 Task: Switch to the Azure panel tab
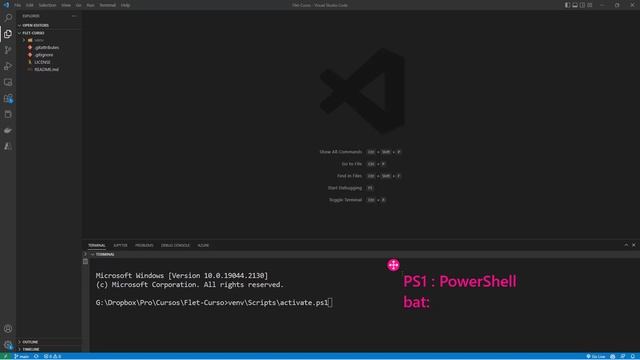click(x=203, y=245)
